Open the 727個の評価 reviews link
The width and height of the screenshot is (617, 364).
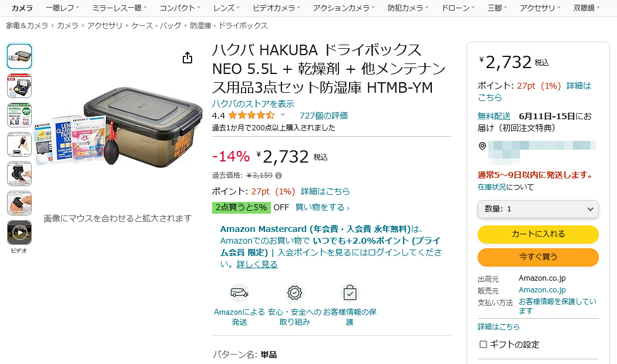(x=323, y=116)
